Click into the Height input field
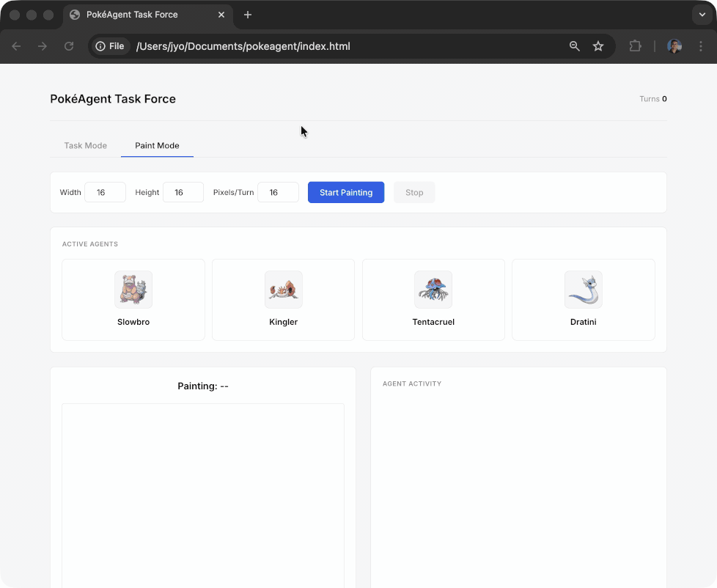This screenshot has height=588, width=717. 183,193
